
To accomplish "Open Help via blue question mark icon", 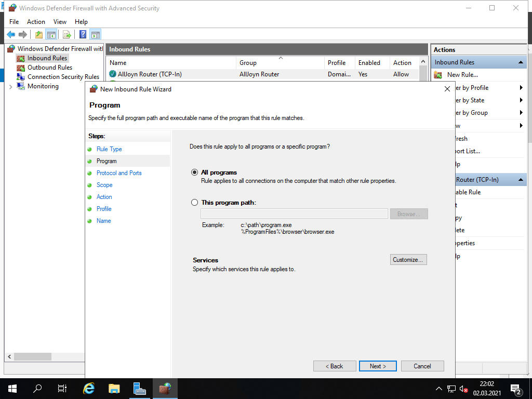I will point(83,35).
